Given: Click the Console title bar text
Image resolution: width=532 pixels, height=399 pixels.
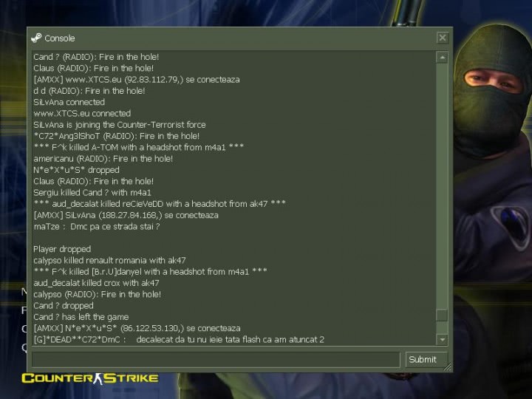Looking at the screenshot, I should click(60, 38).
